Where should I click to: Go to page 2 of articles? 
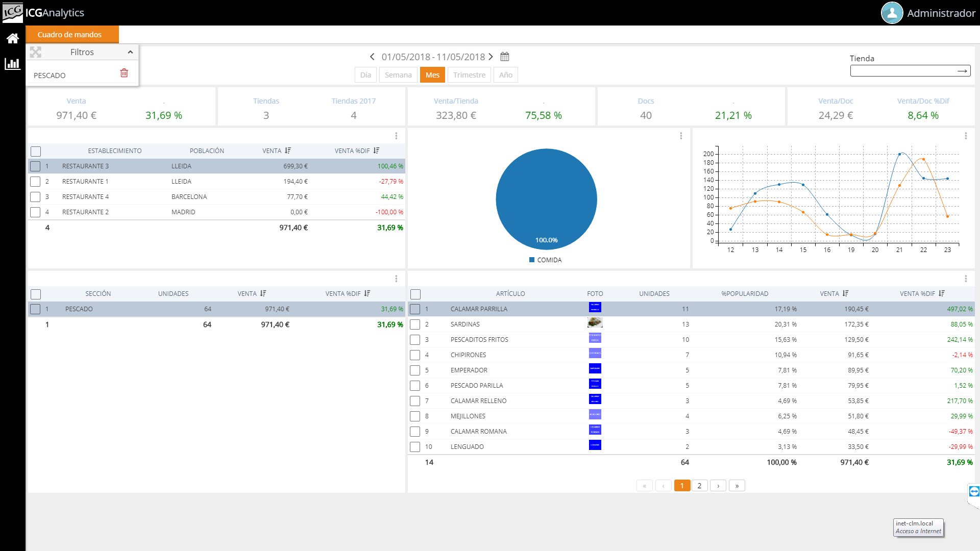699,486
